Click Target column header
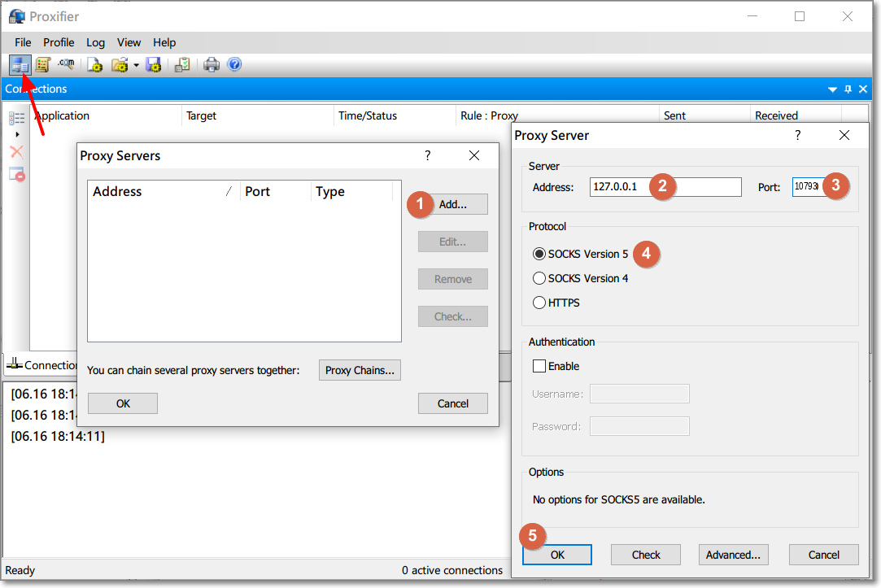The width and height of the screenshot is (881, 588). click(x=257, y=115)
